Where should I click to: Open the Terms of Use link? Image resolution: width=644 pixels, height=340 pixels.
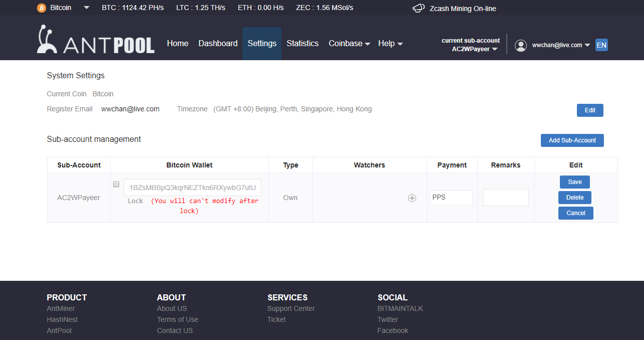click(x=177, y=319)
